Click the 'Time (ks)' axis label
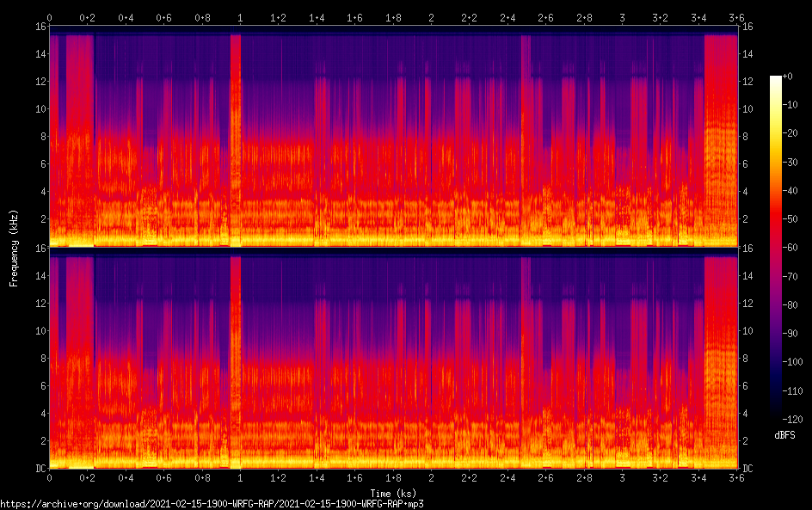 pyautogui.click(x=393, y=493)
